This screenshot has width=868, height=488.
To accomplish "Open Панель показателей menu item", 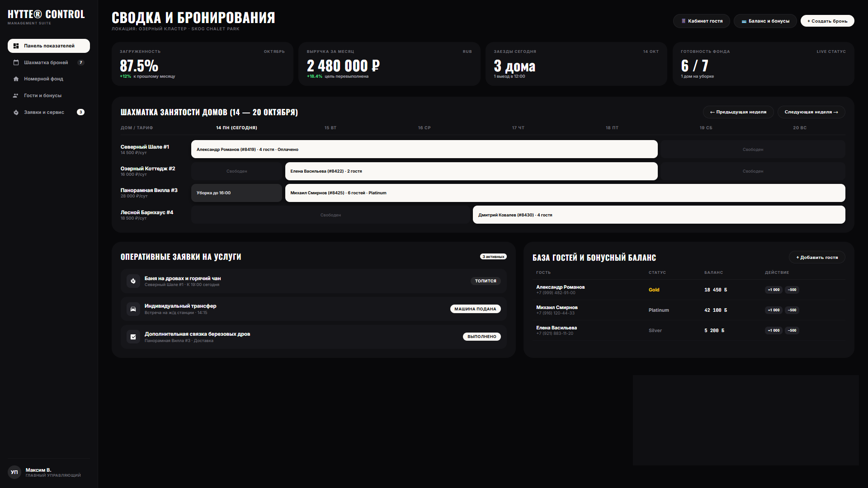I will pyautogui.click(x=49, y=46).
